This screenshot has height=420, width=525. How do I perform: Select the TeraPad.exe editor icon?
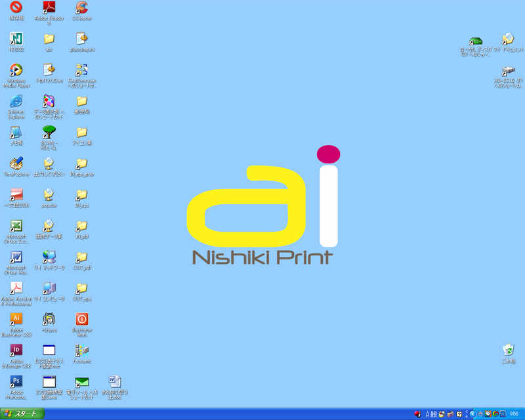pyautogui.click(x=16, y=163)
